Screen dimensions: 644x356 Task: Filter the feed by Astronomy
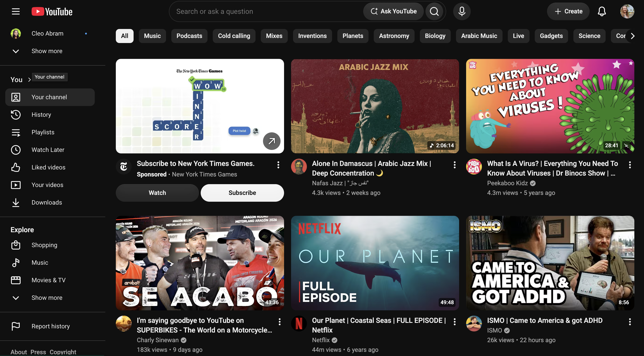(x=394, y=36)
